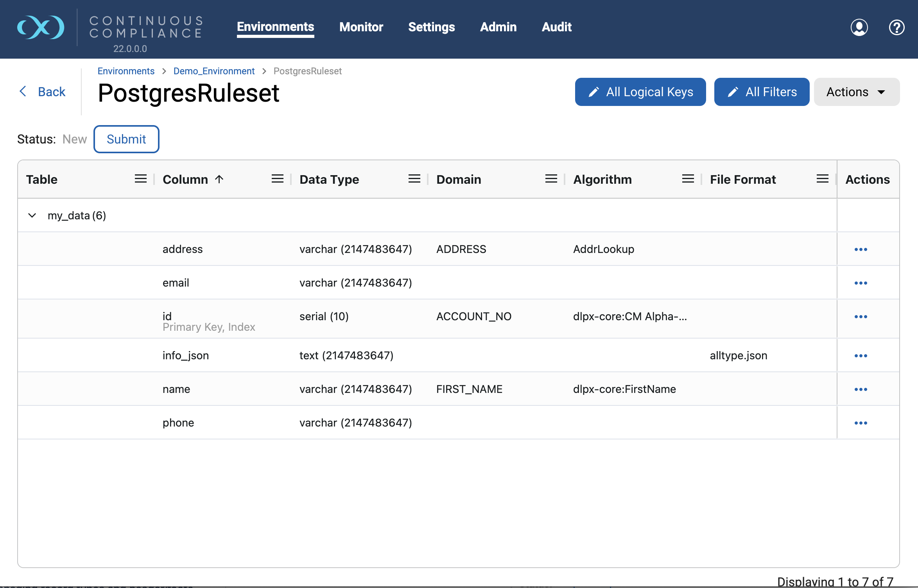Open Data Type column menu icon
This screenshot has height=588, width=918.
coord(414,179)
